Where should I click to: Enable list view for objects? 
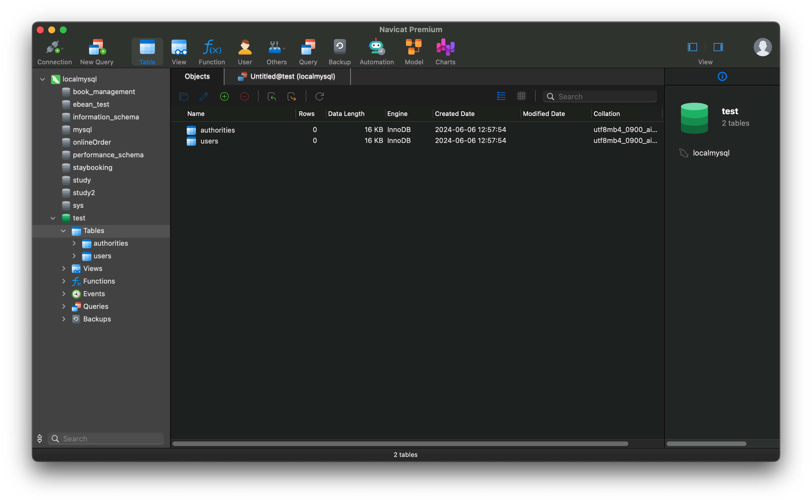coord(501,96)
